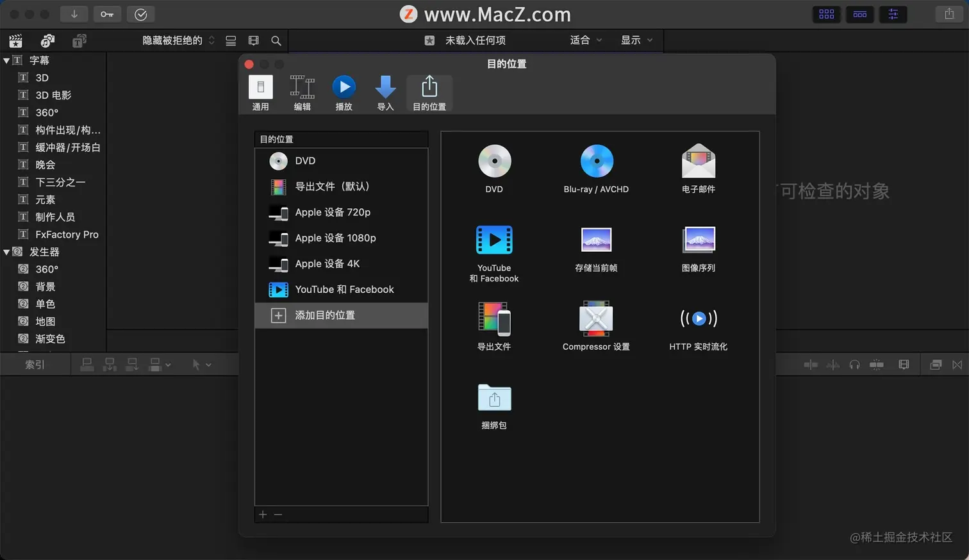
Task: Toggle the snapping icon in timeline toolbar
Action: pyautogui.click(x=877, y=365)
